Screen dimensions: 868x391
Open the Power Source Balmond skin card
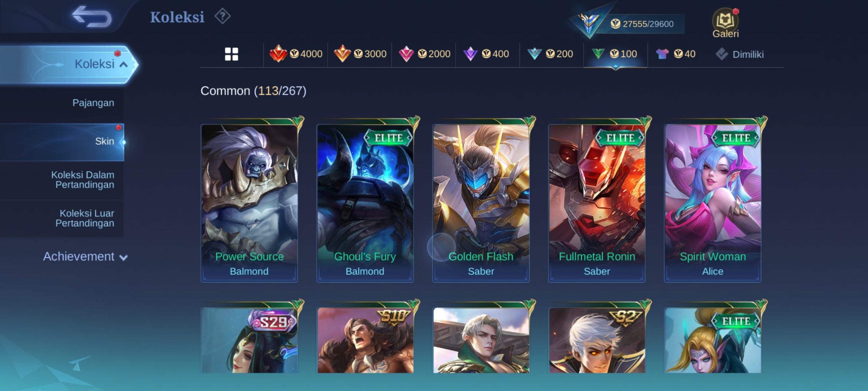[x=249, y=203]
